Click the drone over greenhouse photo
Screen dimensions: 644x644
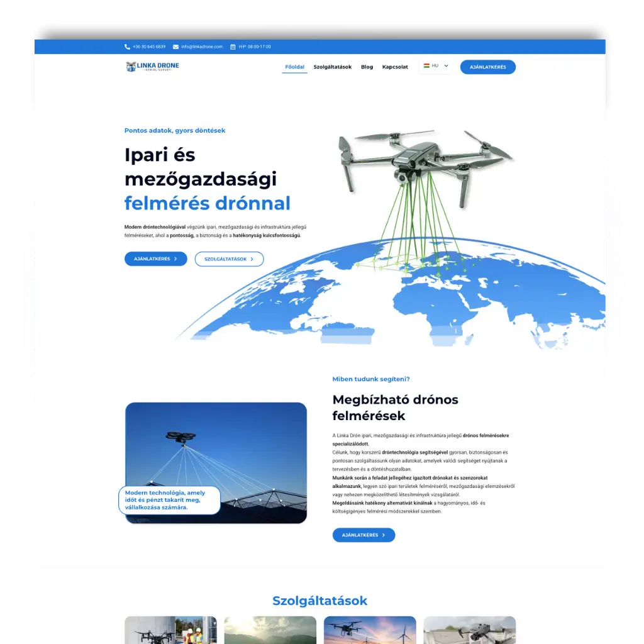216,463
